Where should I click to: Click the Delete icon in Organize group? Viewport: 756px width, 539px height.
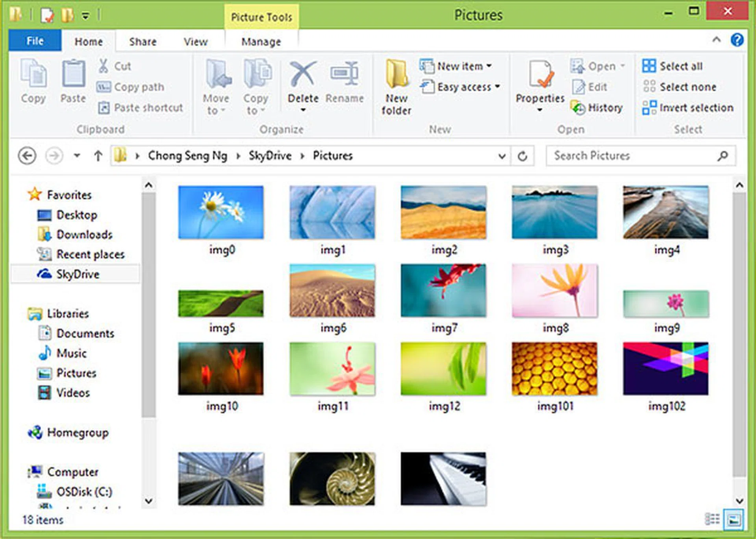pyautogui.click(x=302, y=75)
